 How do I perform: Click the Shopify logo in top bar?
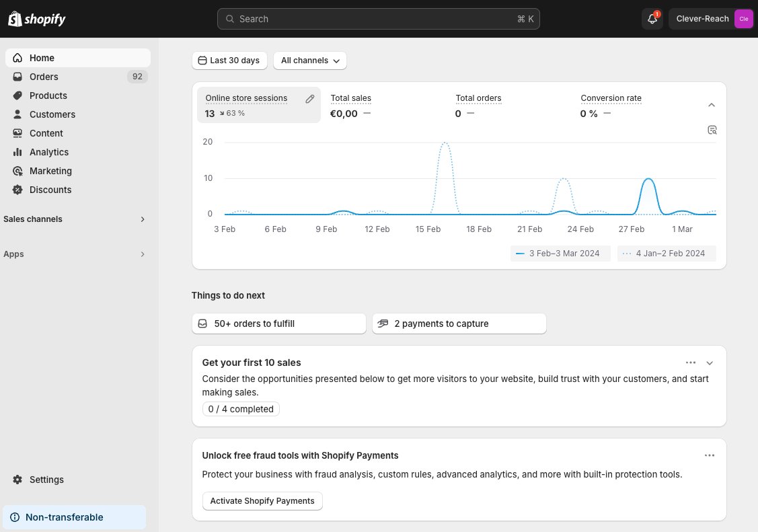tap(37, 19)
